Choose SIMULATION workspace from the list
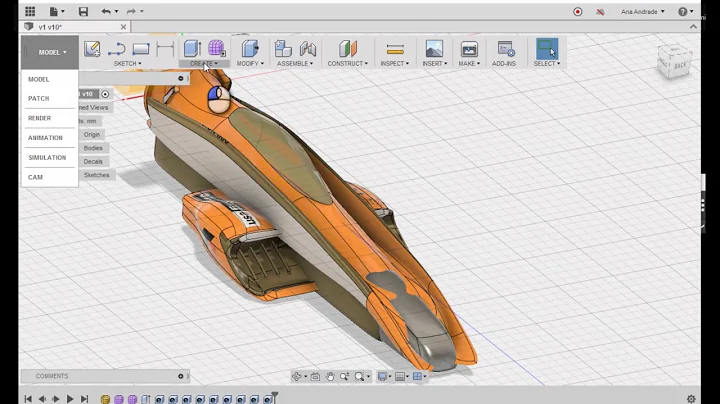The height and width of the screenshot is (404, 720). pyautogui.click(x=47, y=158)
